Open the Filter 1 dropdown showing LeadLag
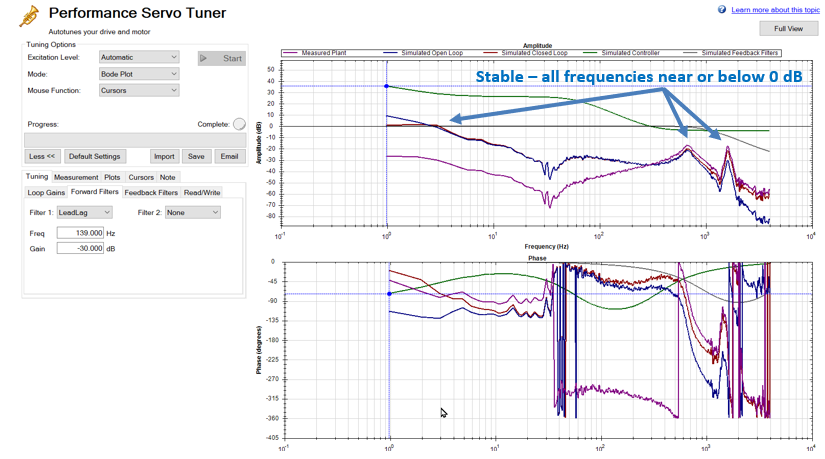Viewport: 825px width, 459px height. tap(84, 212)
